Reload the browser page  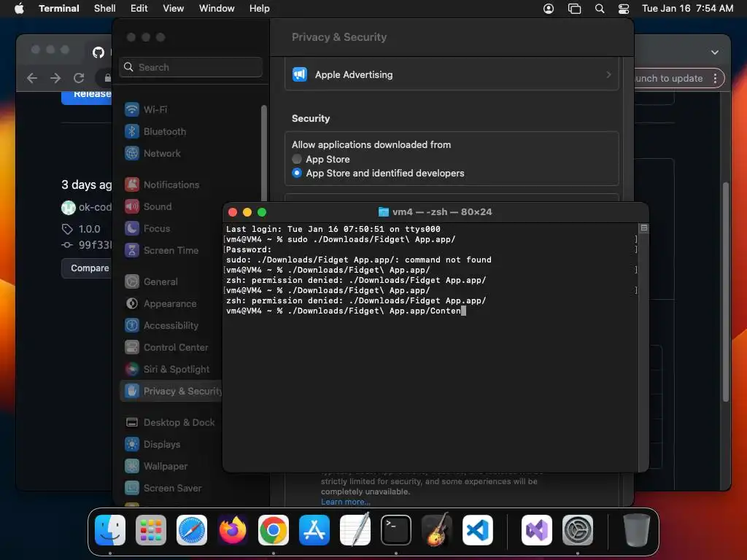[79, 78]
